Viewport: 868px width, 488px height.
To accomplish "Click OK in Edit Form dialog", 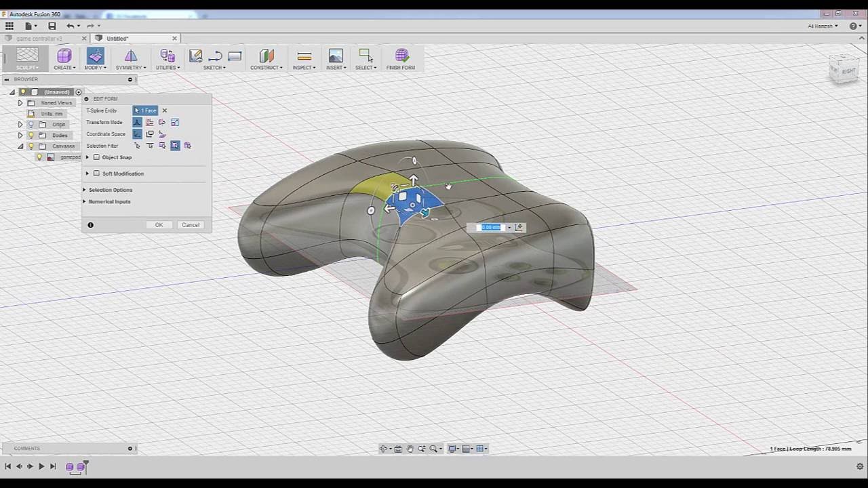I will point(159,225).
